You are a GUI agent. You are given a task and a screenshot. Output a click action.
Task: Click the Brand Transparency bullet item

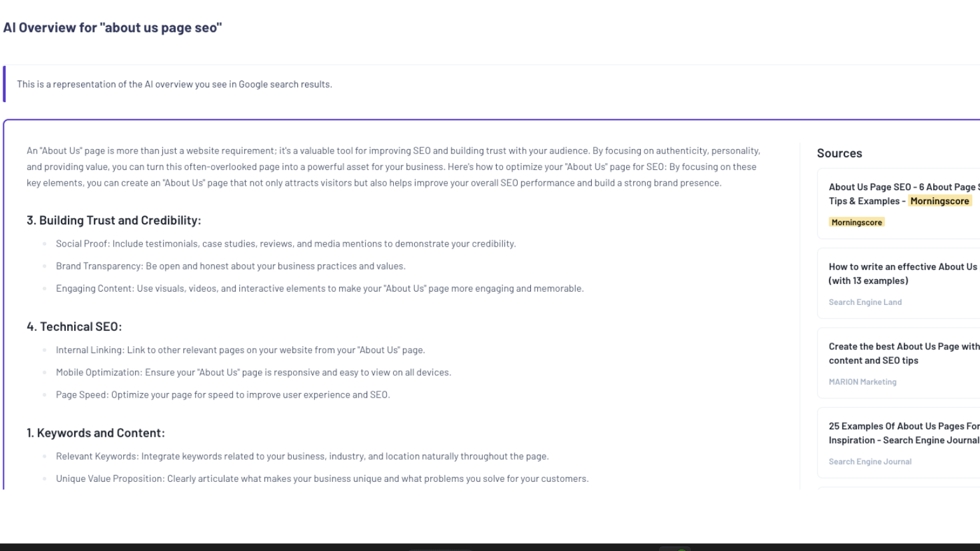coord(231,266)
